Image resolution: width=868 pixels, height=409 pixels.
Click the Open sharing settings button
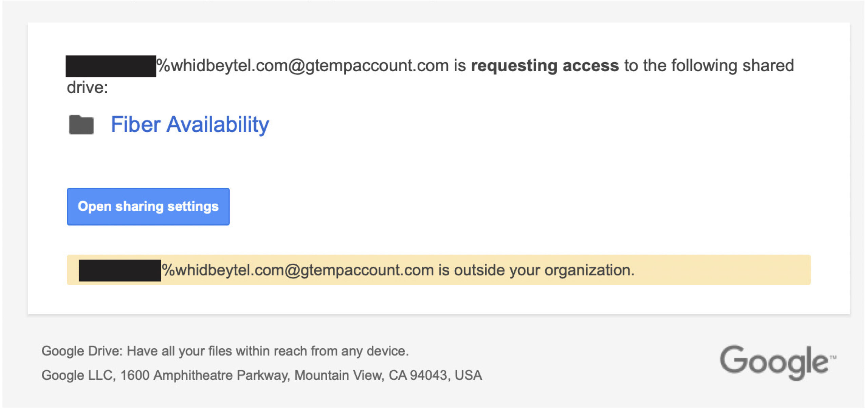click(x=148, y=206)
